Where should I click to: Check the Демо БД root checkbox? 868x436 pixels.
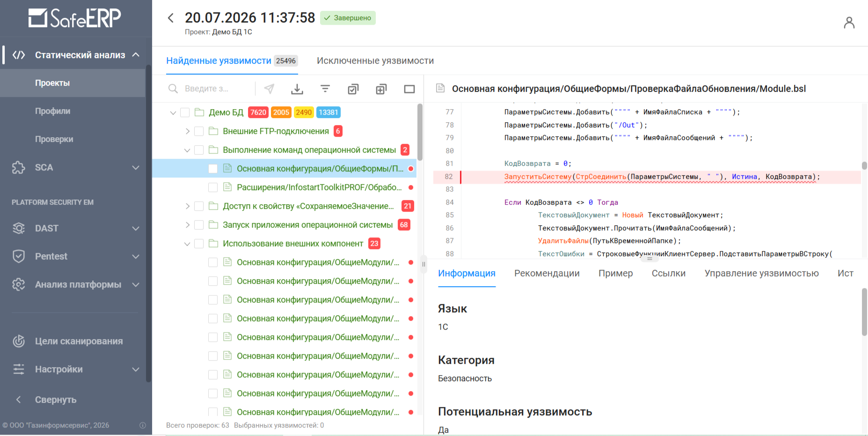point(185,112)
